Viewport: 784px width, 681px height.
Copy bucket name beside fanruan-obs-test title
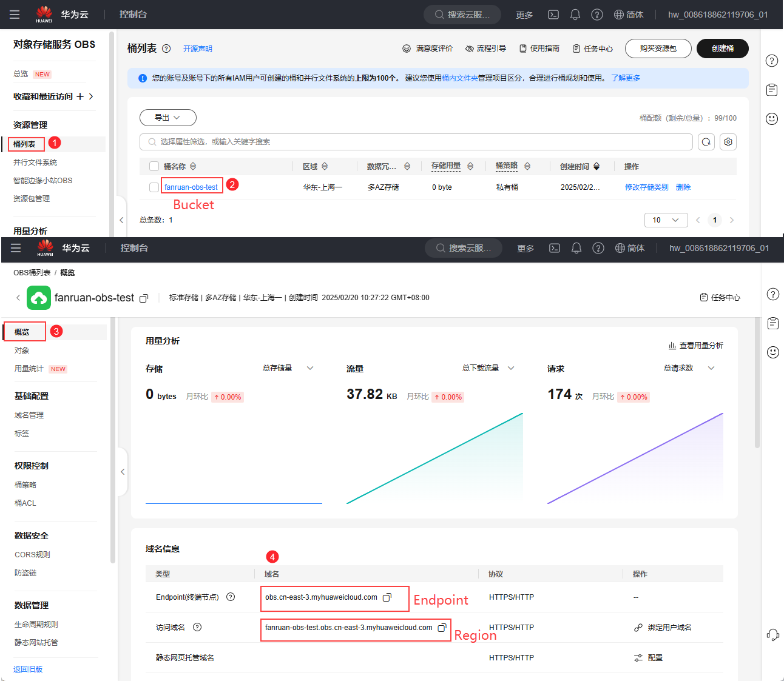click(x=144, y=298)
